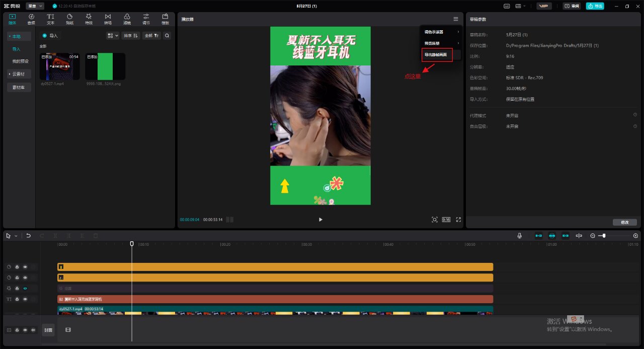Click the film icon in the cover track
Screen dimensions: 644x349
tap(68, 330)
